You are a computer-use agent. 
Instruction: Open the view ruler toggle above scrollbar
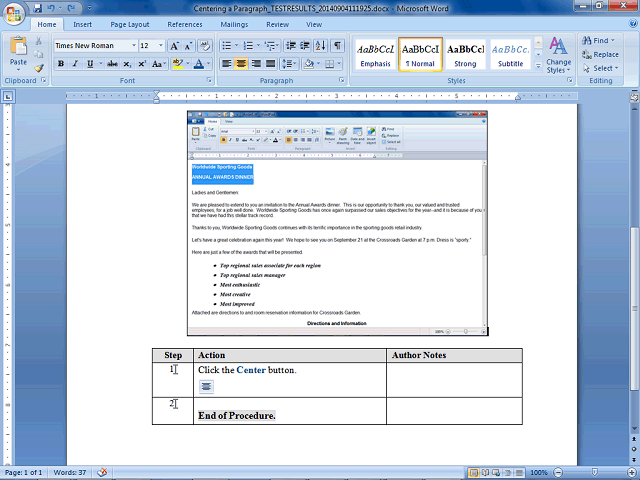click(x=634, y=97)
